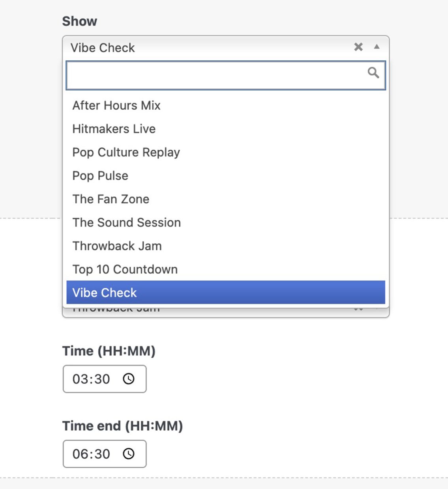This screenshot has height=489, width=448.
Task: Click the Time end field showing 06:30
Action: click(95, 454)
